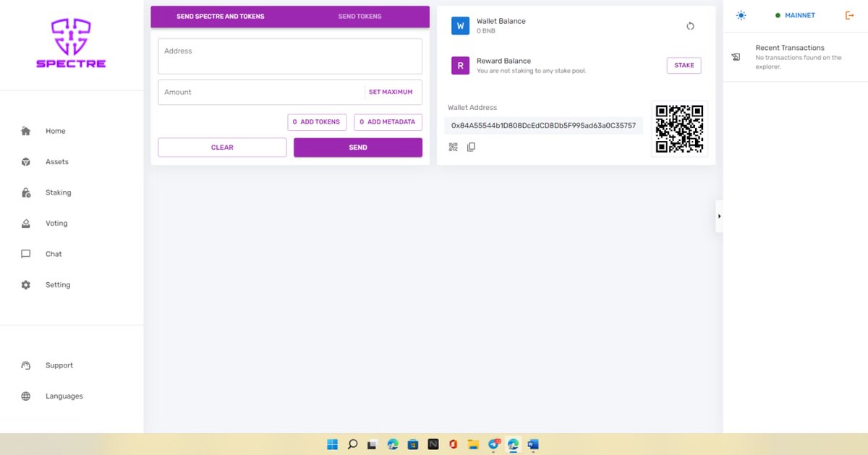Click the Add Metadata button
The width and height of the screenshot is (868, 455).
coord(388,122)
